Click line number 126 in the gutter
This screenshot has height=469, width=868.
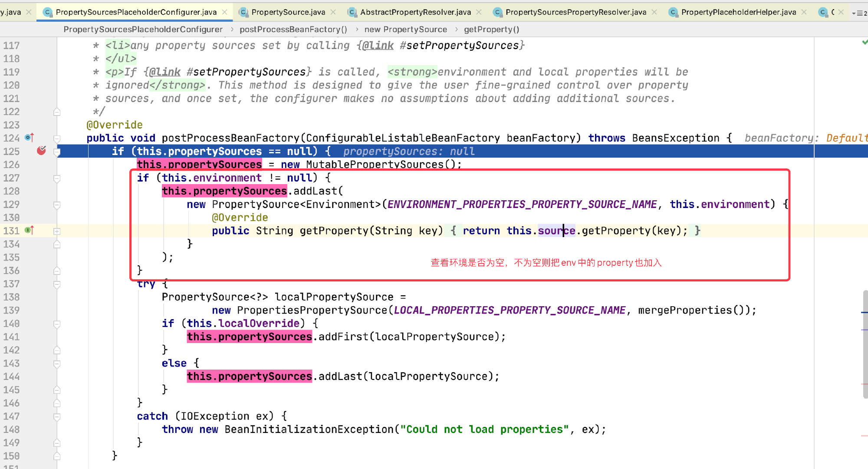(x=12, y=165)
